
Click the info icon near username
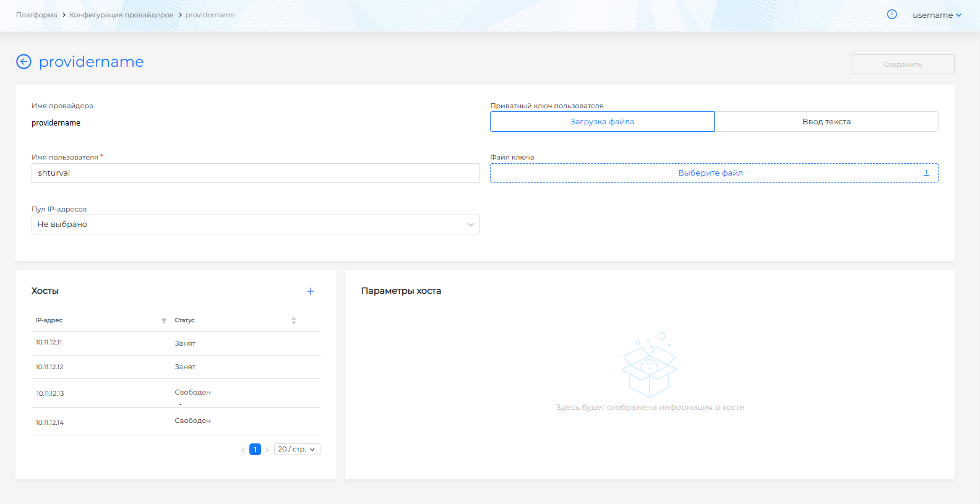(892, 14)
